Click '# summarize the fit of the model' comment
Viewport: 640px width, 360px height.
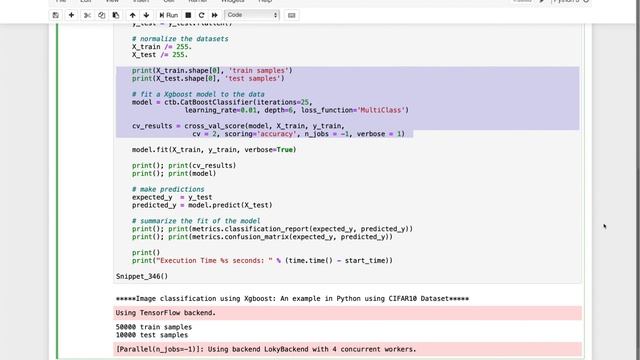coord(196,221)
